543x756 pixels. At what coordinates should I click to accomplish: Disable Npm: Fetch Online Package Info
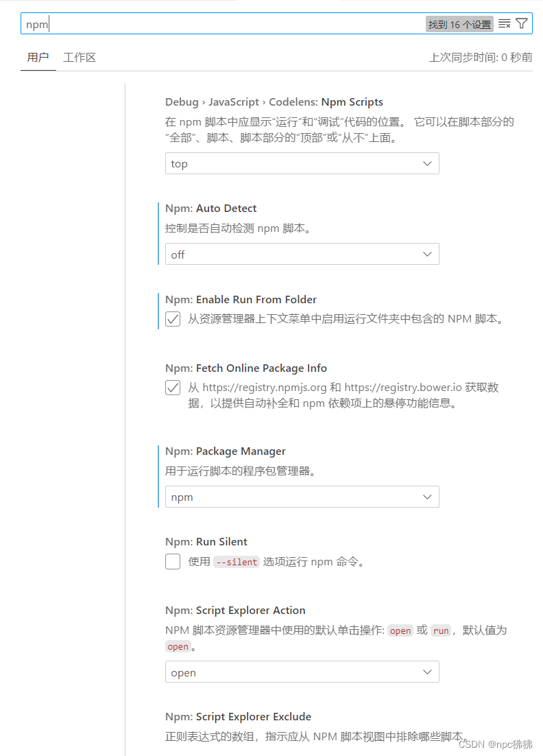(x=172, y=387)
